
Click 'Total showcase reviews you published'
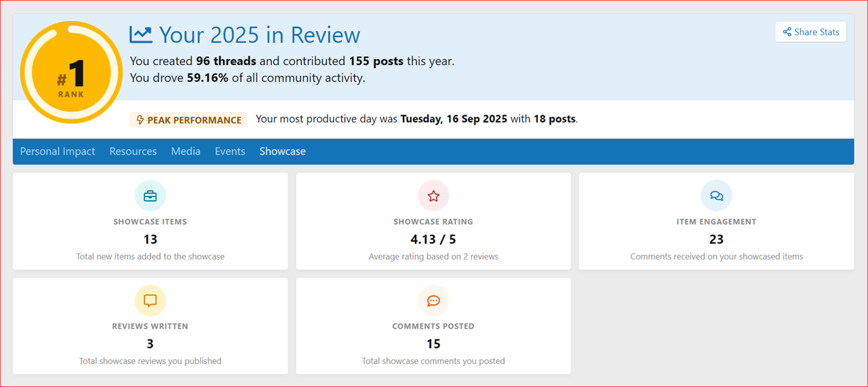(x=151, y=361)
